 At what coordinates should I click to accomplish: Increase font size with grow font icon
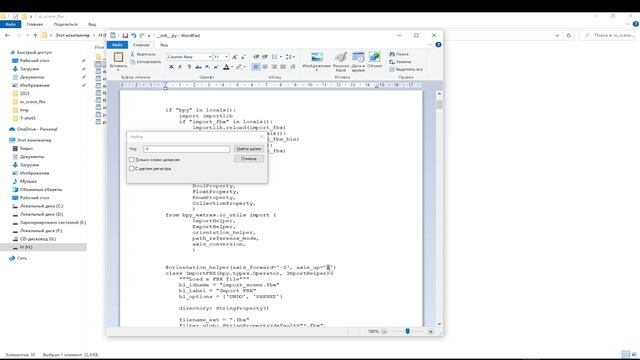235,57
